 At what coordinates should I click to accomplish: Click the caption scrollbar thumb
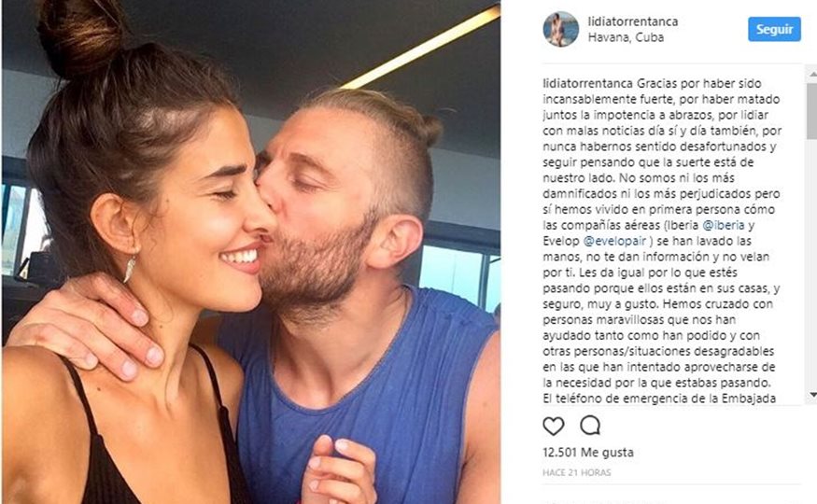812,110
